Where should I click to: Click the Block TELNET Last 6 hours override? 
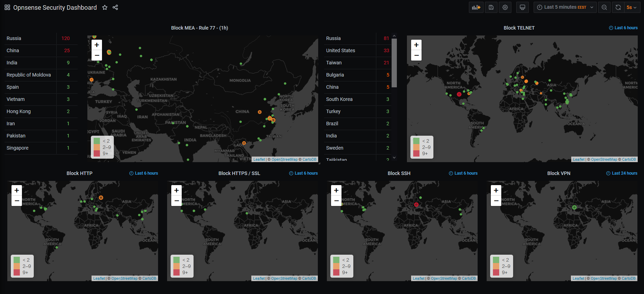pos(623,28)
